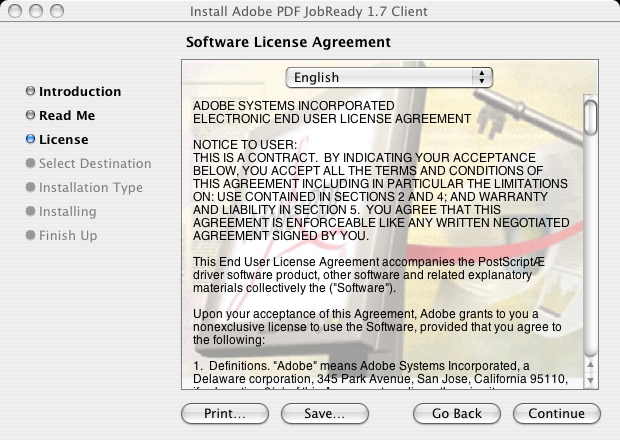
Task: Close the installer window
Action: (x=15, y=11)
